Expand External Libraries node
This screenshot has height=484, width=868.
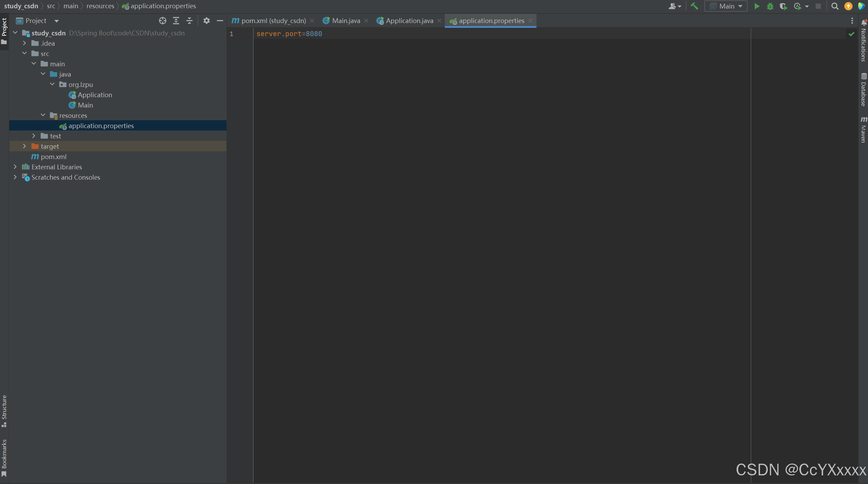pos(15,167)
